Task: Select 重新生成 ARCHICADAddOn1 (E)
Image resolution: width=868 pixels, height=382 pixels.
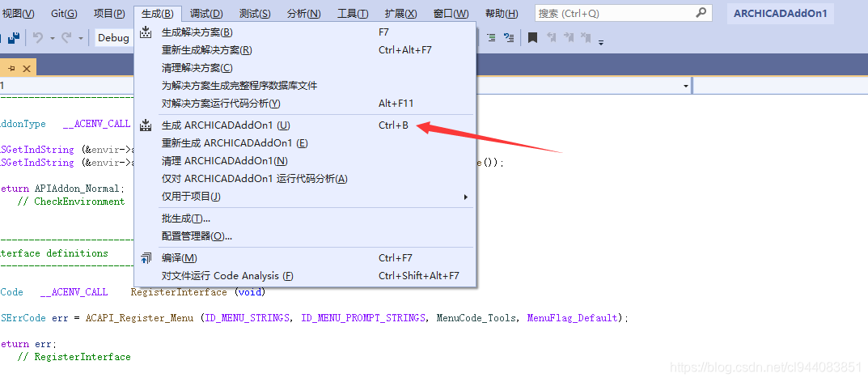Action: (305, 143)
